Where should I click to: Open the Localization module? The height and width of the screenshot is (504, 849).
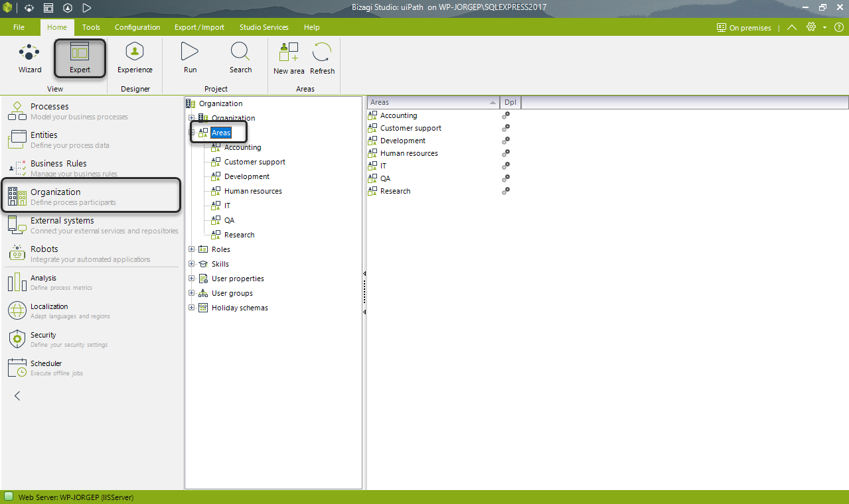91,310
